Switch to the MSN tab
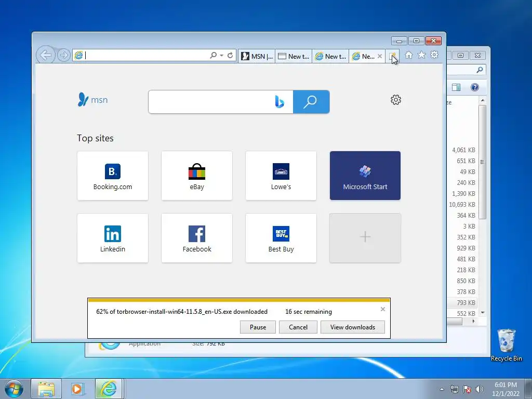The width and height of the screenshot is (532, 399). (257, 56)
